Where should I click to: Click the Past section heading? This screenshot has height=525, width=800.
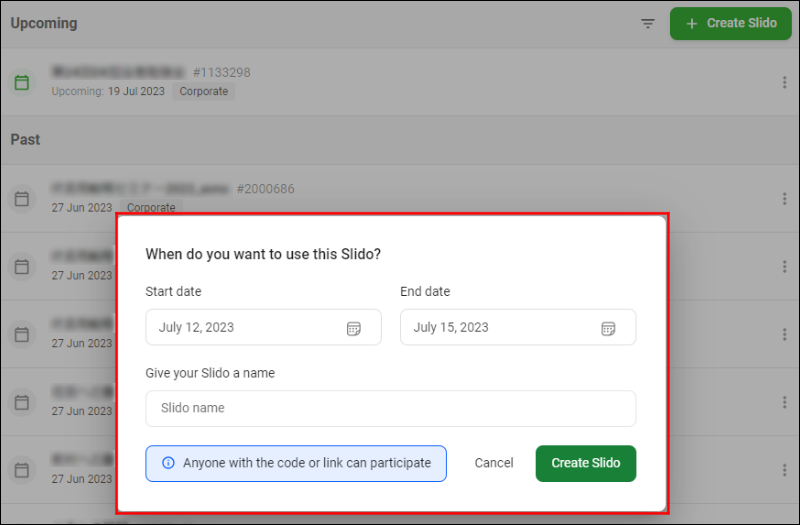coord(25,139)
